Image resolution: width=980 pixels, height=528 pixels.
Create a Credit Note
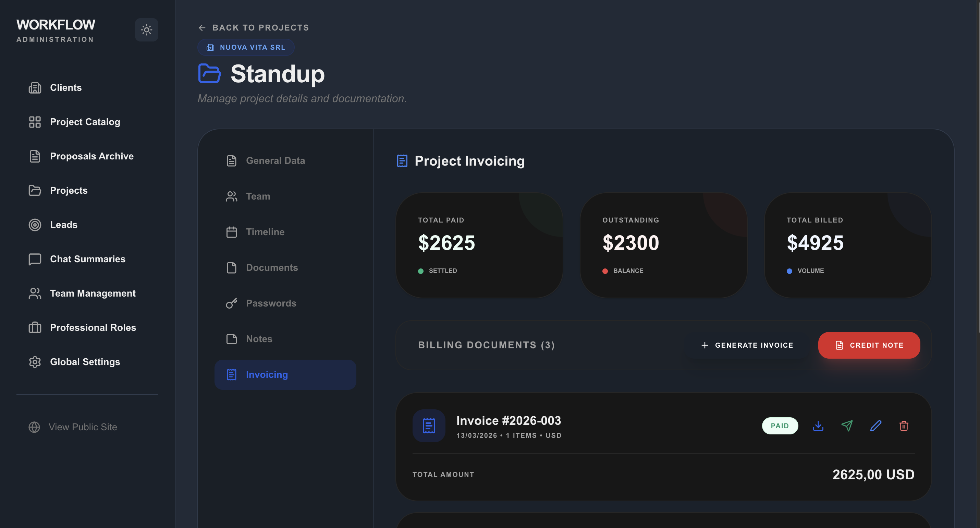869,345
